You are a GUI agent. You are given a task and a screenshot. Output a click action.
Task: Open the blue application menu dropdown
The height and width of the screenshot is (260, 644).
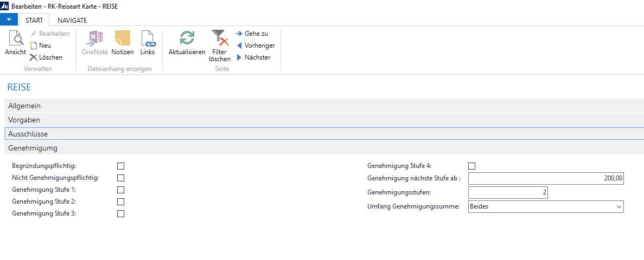coord(9,19)
